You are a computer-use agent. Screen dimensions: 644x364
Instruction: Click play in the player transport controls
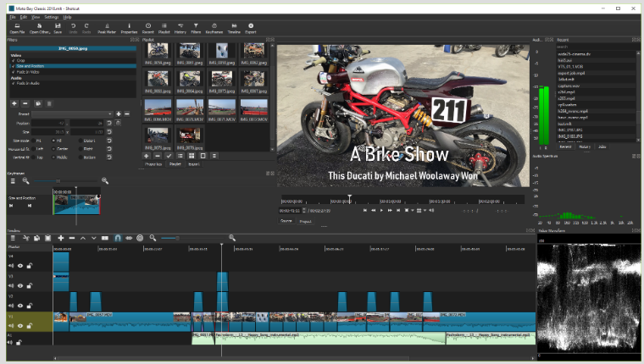coord(381,211)
